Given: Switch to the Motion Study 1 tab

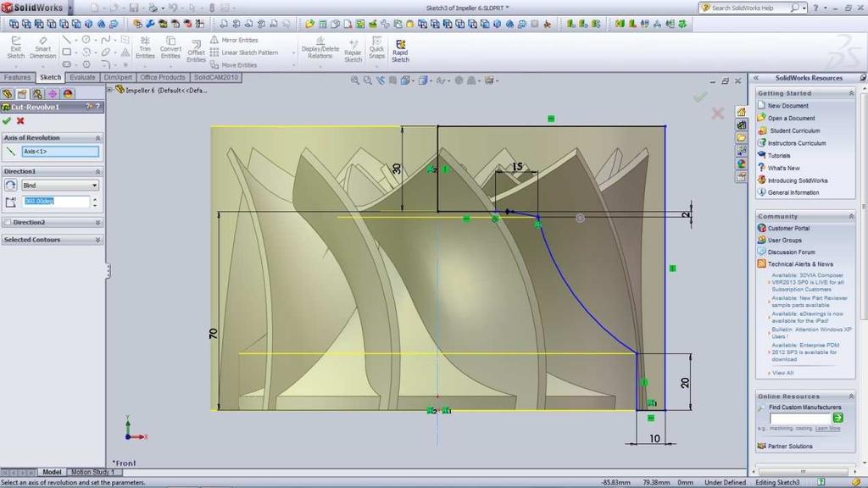Looking at the screenshot, I should pyautogui.click(x=93, y=472).
